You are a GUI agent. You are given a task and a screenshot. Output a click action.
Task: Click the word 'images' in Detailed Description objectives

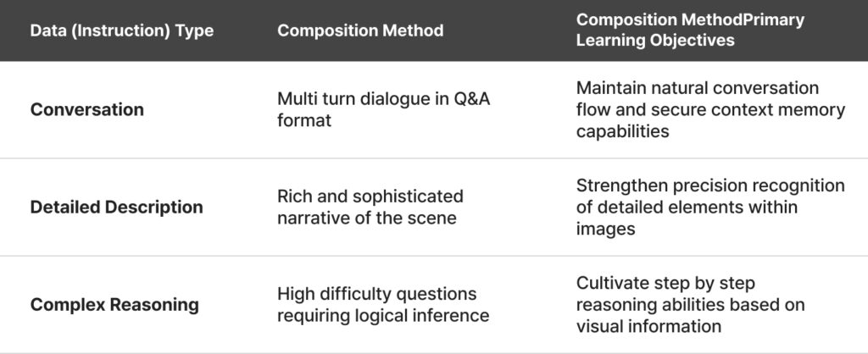point(604,227)
